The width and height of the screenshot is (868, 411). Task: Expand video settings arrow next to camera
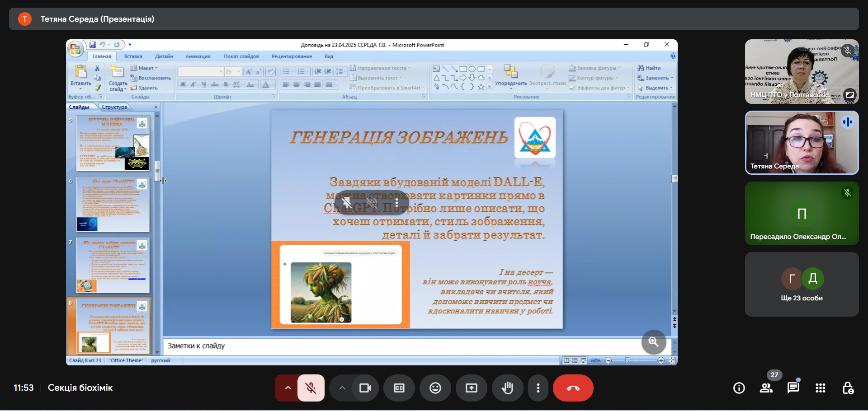[x=342, y=388]
